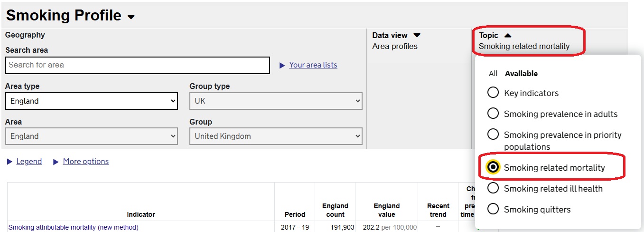Expand the Data view menu arrow

pos(417,35)
